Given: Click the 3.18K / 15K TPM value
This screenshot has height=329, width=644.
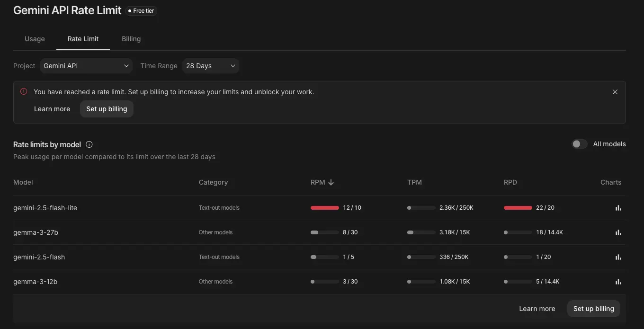Looking at the screenshot, I should pyautogui.click(x=455, y=232).
